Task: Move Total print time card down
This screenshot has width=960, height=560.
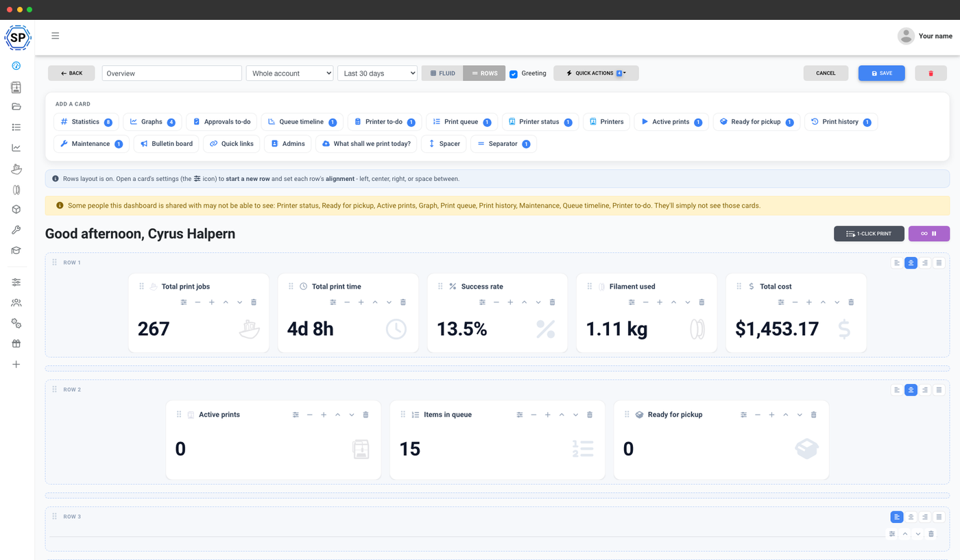Action: pos(389,302)
